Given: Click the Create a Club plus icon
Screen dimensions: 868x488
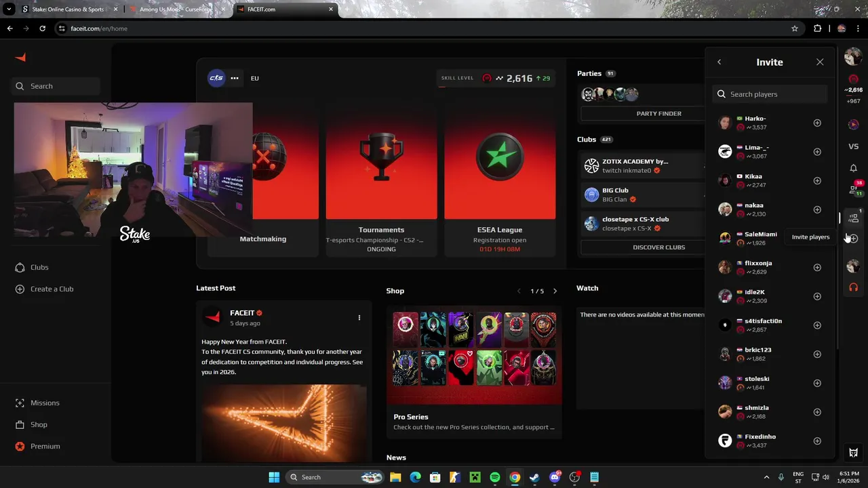Looking at the screenshot, I should (x=20, y=289).
